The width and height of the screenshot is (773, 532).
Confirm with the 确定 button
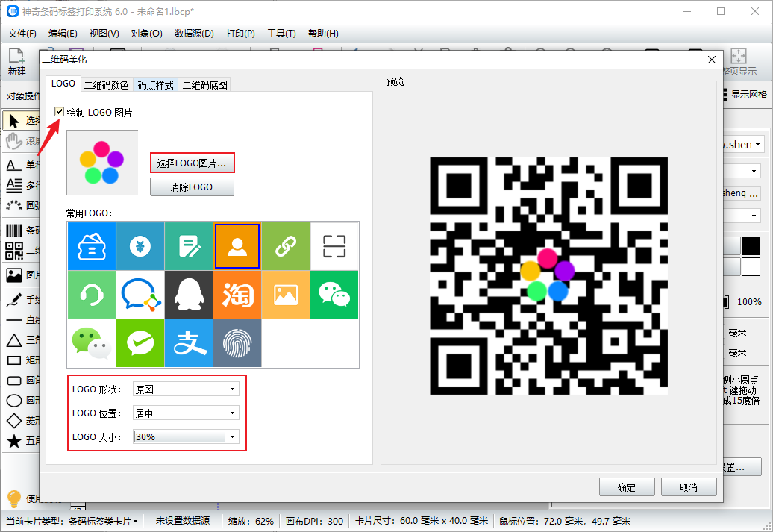(627, 487)
